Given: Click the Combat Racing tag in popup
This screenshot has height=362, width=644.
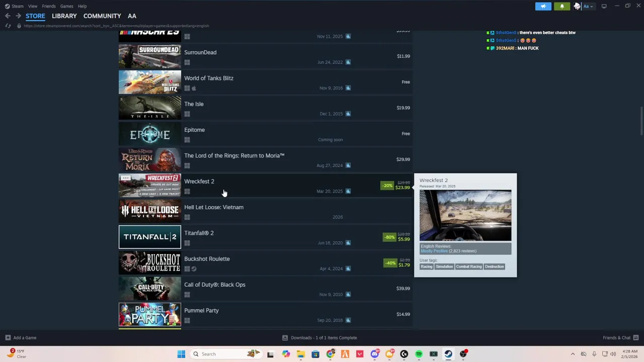Looking at the screenshot, I should 469,266.
